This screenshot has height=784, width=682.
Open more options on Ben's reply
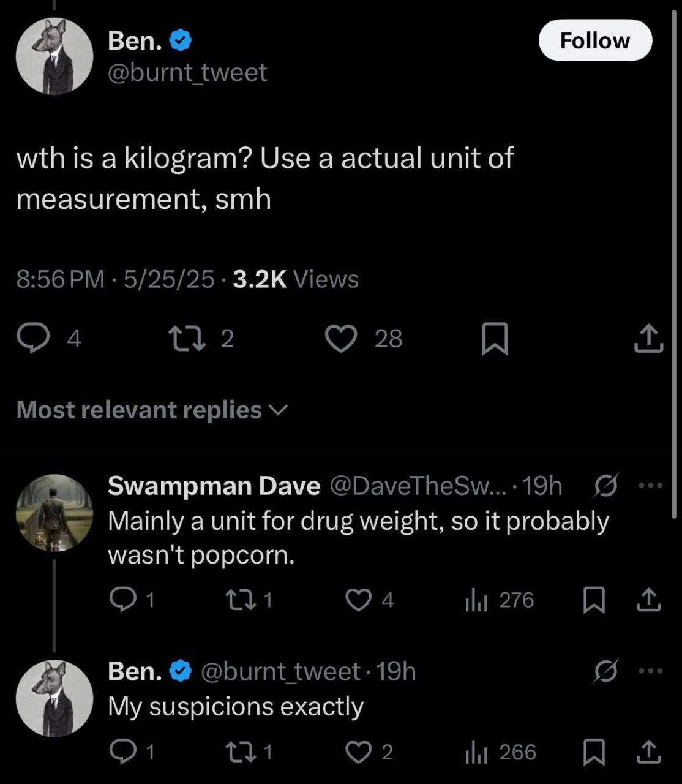(x=650, y=671)
